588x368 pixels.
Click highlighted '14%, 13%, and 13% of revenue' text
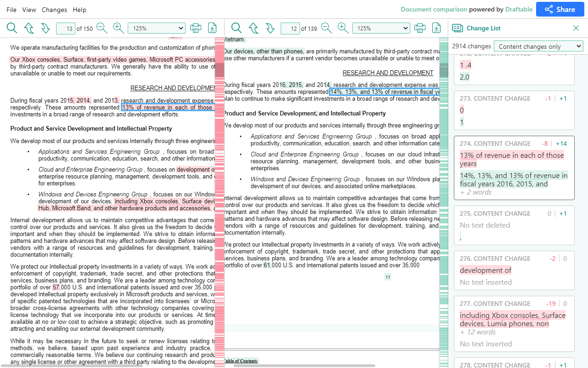point(384,92)
